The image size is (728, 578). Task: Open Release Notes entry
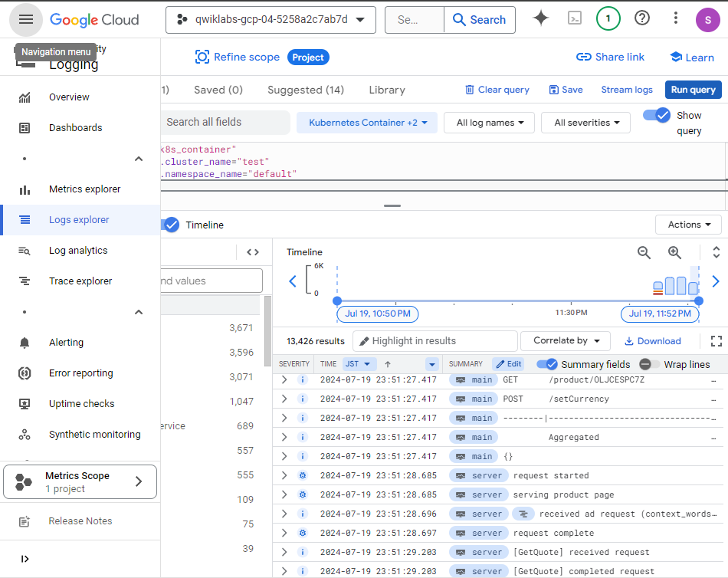[x=80, y=521]
